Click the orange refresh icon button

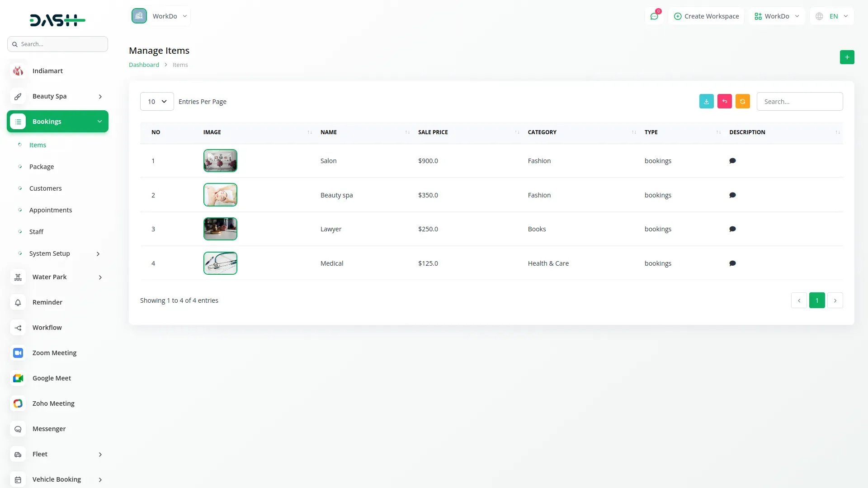[x=742, y=101]
